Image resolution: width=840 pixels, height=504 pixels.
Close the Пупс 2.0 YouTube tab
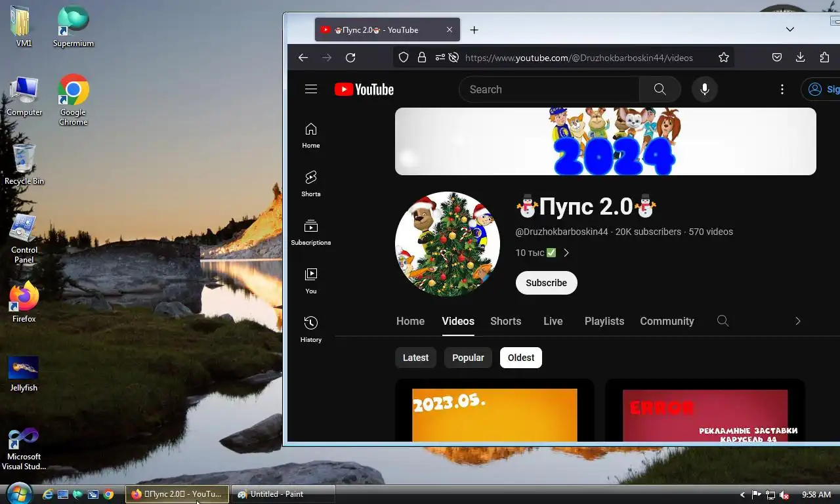pyautogui.click(x=450, y=30)
